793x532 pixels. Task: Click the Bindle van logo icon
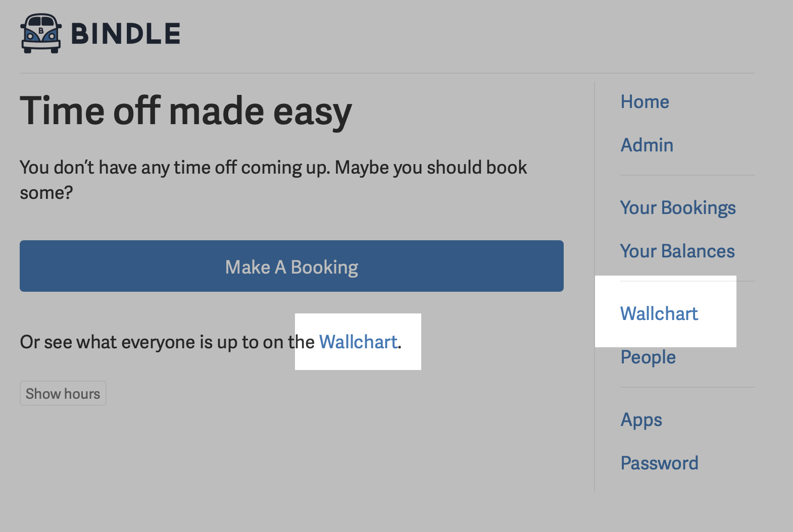coord(41,33)
